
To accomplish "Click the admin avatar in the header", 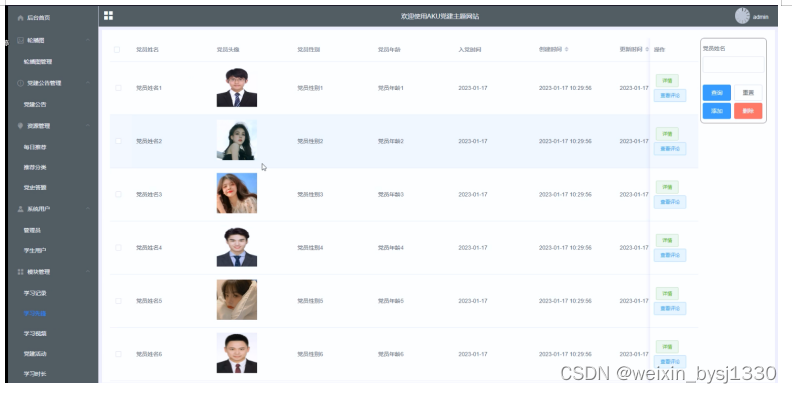I will (742, 16).
